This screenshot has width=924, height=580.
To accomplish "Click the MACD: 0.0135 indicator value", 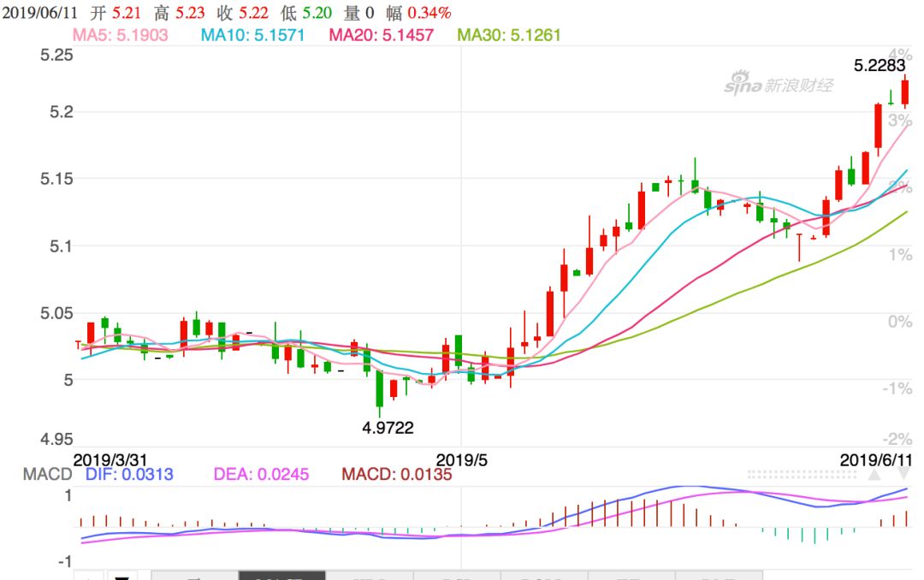I will (397, 475).
